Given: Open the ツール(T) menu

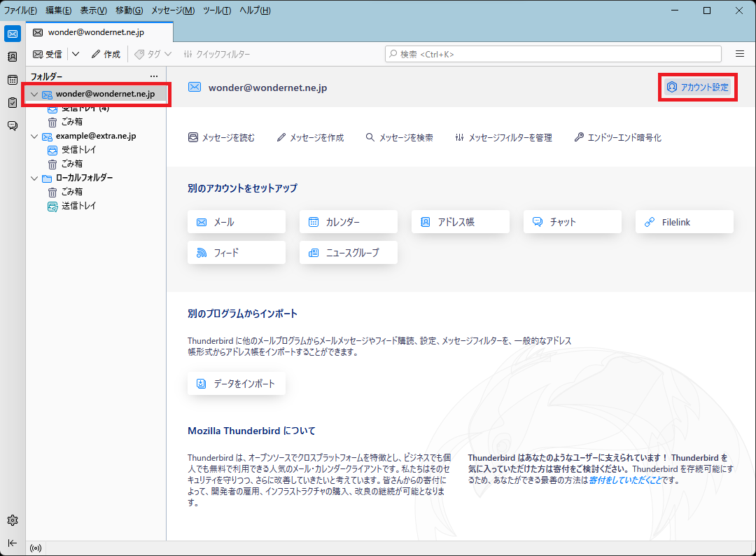Looking at the screenshot, I should [217, 10].
